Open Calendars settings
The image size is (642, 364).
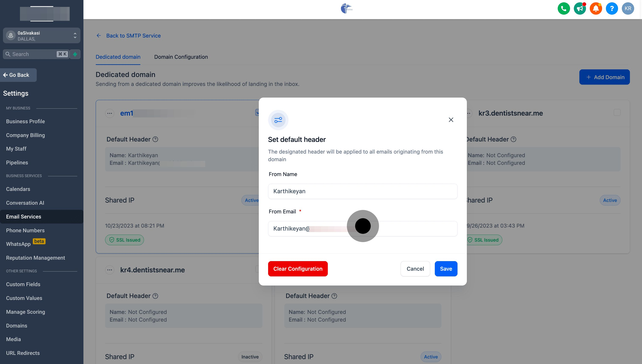pyautogui.click(x=18, y=189)
